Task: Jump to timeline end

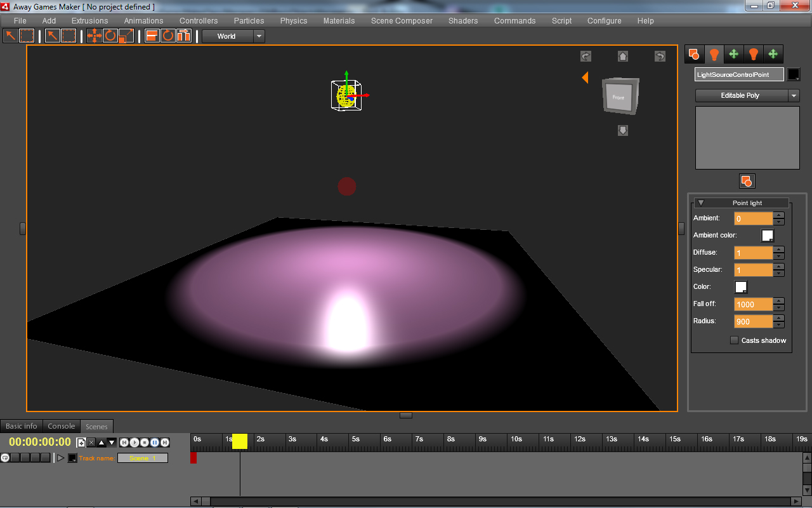Action: click(165, 443)
